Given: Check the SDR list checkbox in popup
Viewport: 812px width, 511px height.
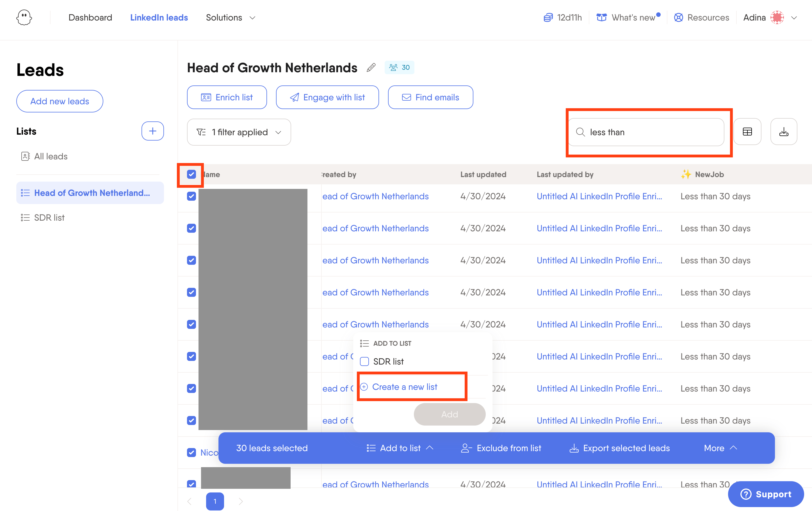Looking at the screenshot, I should click(x=364, y=361).
